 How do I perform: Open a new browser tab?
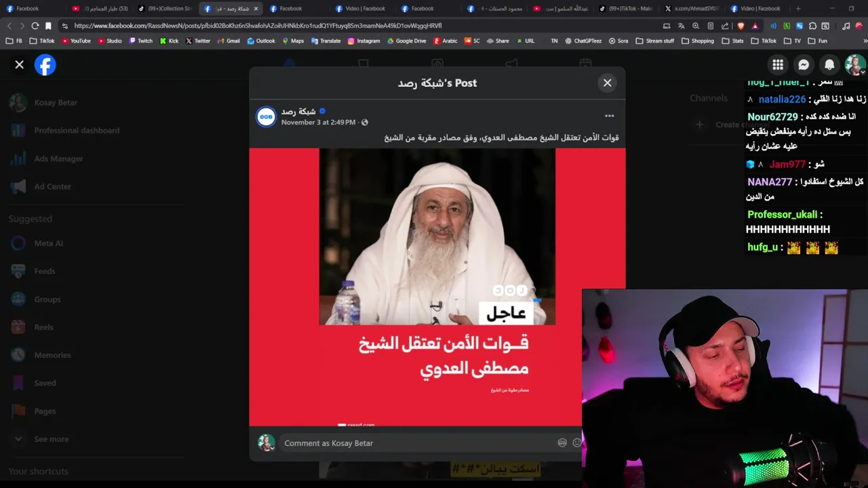click(798, 9)
